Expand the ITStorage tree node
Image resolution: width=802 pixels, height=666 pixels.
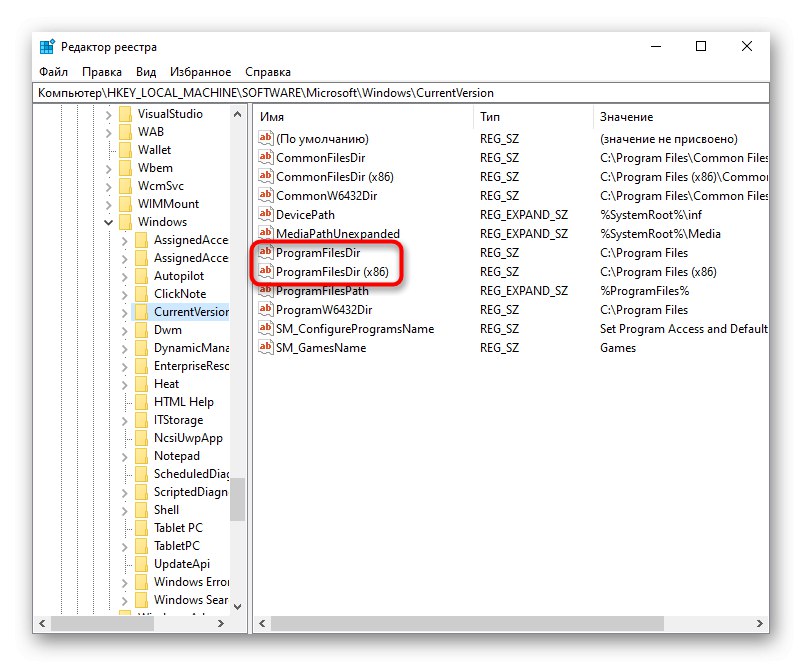tap(125, 420)
